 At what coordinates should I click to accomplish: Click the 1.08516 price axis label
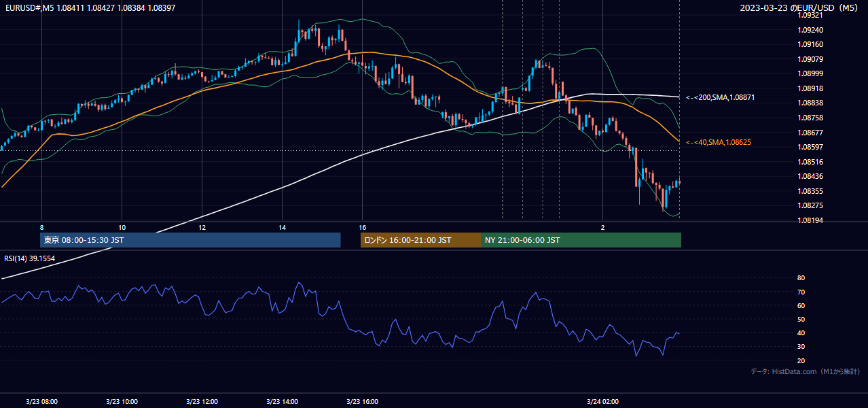pos(810,162)
